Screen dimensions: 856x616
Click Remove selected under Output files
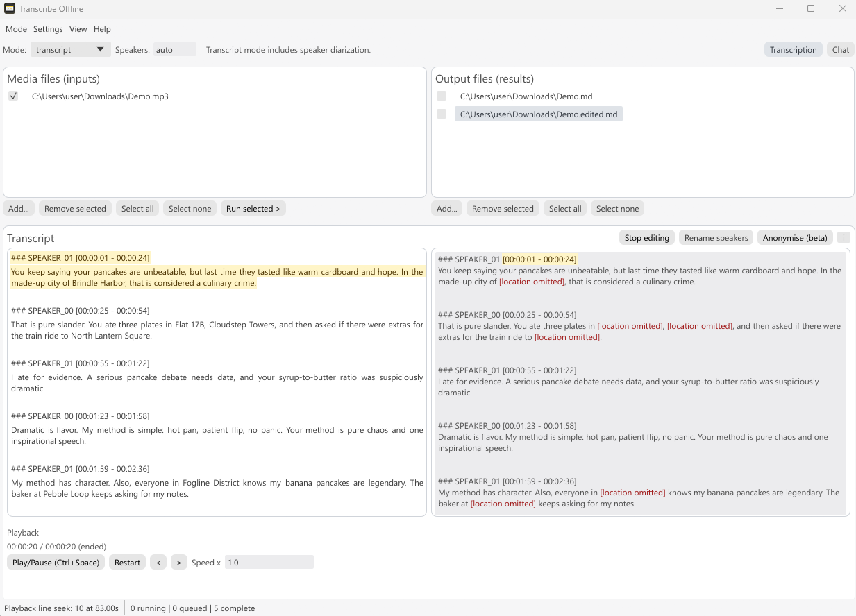tap(503, 209)
